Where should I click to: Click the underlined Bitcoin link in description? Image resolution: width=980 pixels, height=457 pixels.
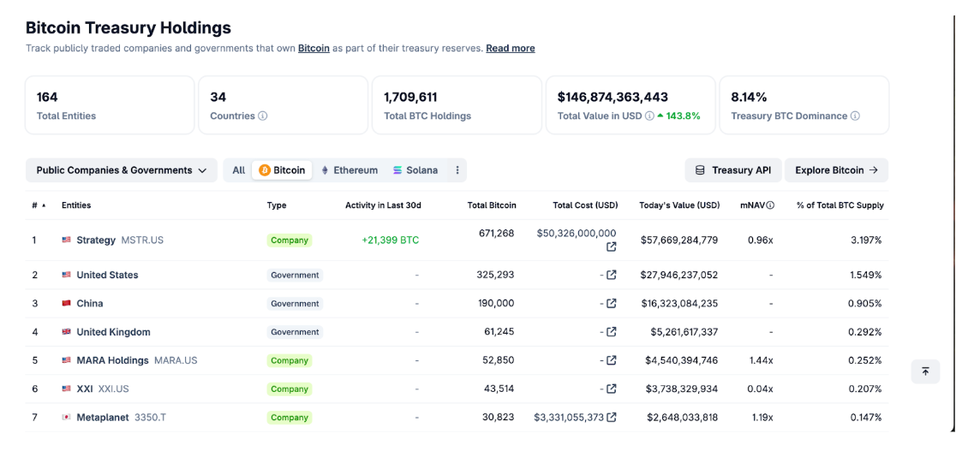[314, 48]
